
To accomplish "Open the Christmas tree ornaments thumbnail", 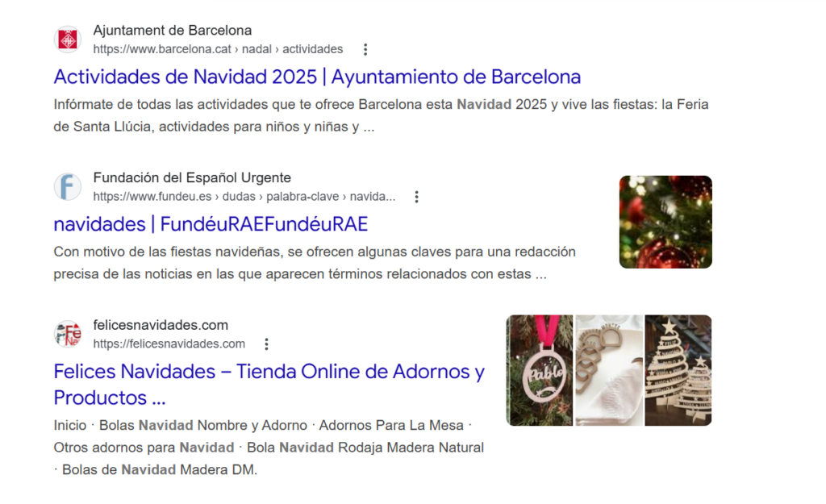I will click(665, 223).
